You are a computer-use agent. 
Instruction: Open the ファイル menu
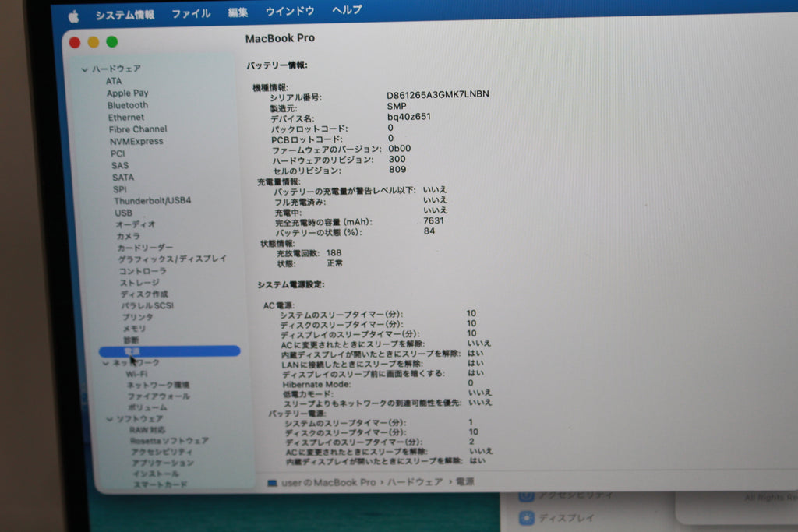click(191, 13)
